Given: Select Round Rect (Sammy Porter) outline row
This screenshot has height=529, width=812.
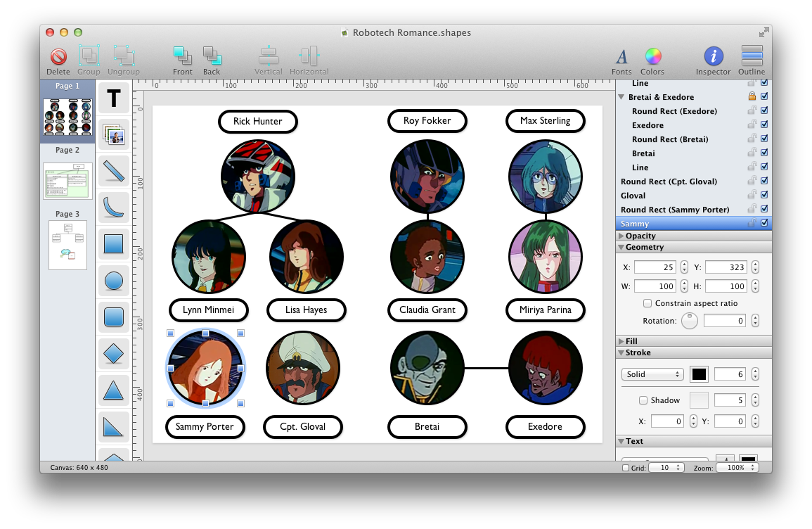Looking at the screenshot, I should (694, 210).
